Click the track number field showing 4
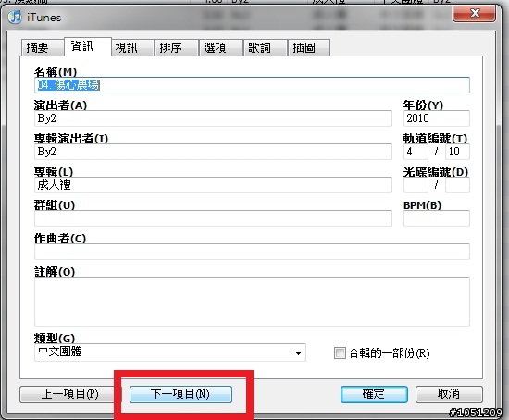Image resolution: width=509 pixels, height=420 pixels. [416, 152]
